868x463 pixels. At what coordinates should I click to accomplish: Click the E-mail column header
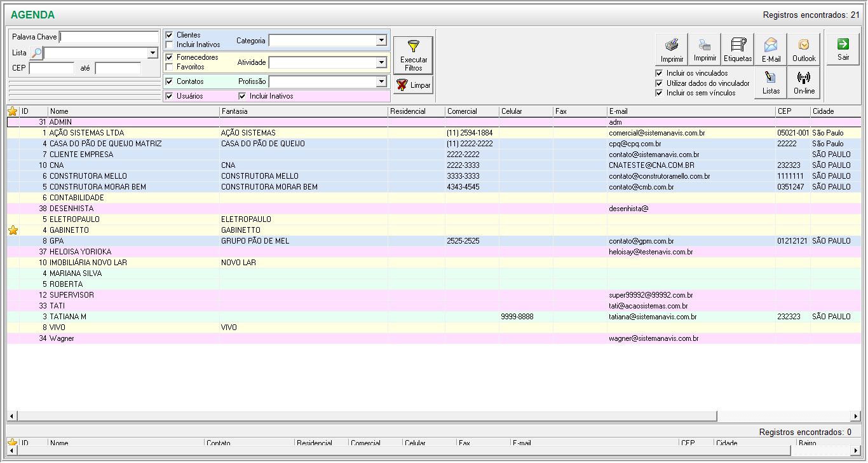click(690, 111)
